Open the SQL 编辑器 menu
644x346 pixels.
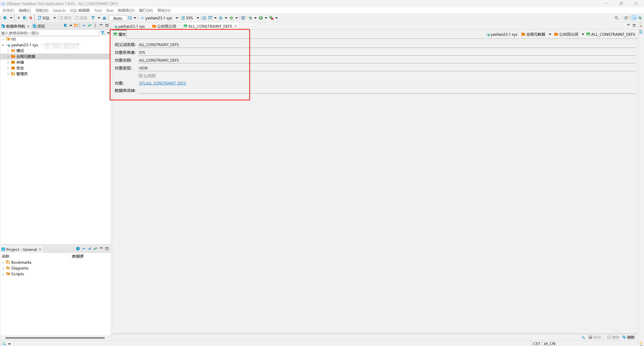80,10
